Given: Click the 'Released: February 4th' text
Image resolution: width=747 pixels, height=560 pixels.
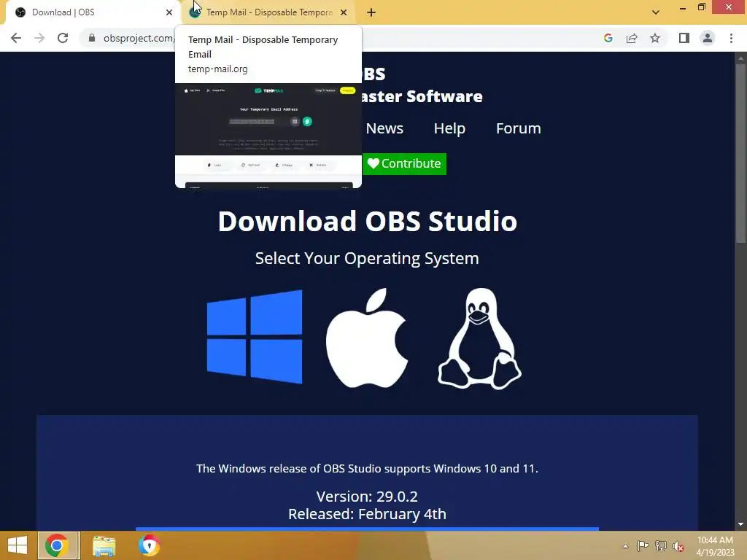Looking at the screenshot, I should pos(368,514).
